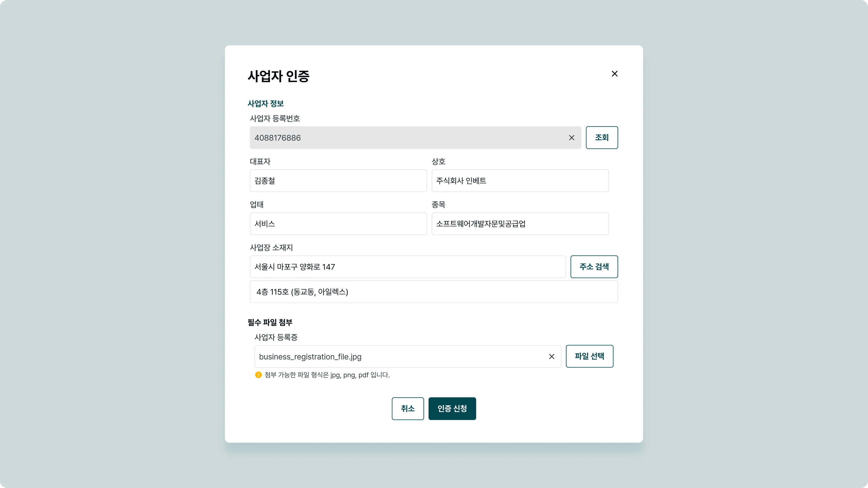Click the 상호 field with 주식회사 인베트

pos(520,181)
